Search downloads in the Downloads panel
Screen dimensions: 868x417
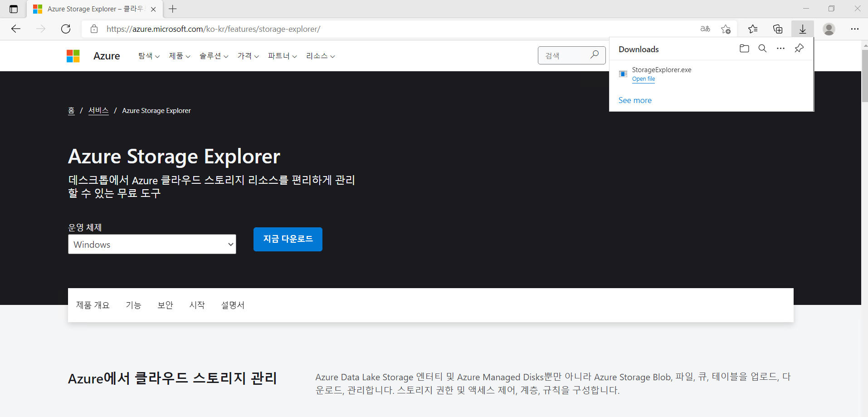click(762, 49)
